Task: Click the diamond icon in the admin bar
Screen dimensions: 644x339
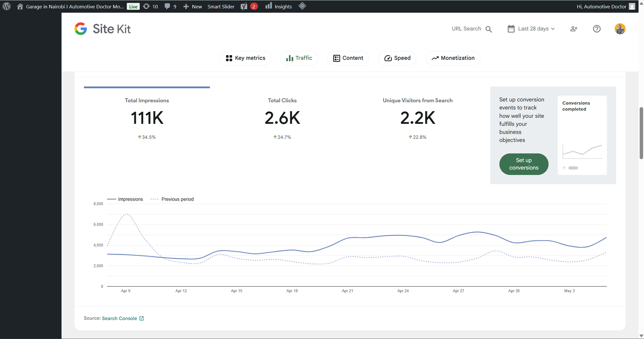Action: click(x=302, y=6)
